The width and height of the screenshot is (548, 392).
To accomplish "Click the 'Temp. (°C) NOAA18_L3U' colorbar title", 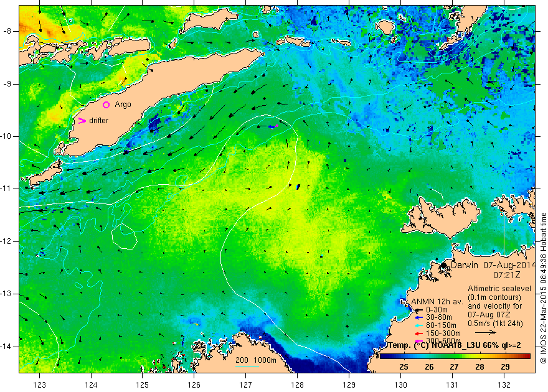I will pyautogui.click(x=435, y=345).
